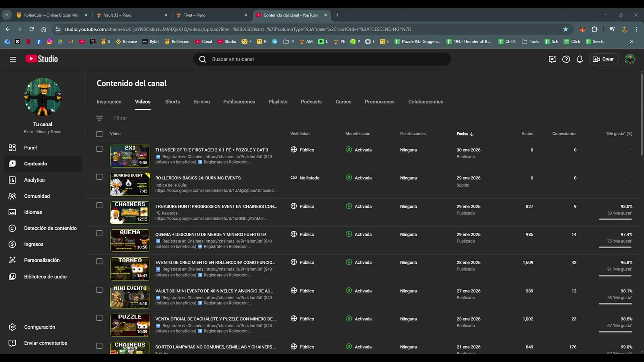Click like ratio bar for TREASURE HUNT (98.0%)
Image resolution: width=644 pixels, height=362 pixels.
tap(616, 219)
